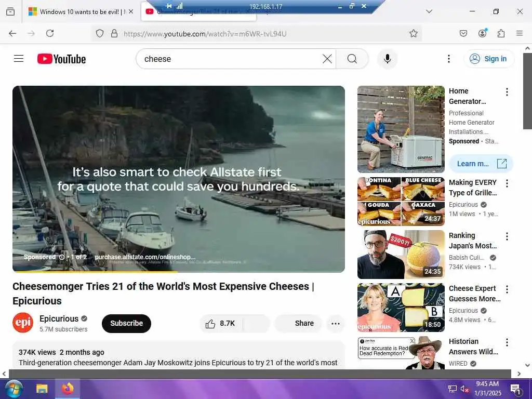Play the Making EVERY Type of Grilled video
532x399 pixels.
coord(401,202)
